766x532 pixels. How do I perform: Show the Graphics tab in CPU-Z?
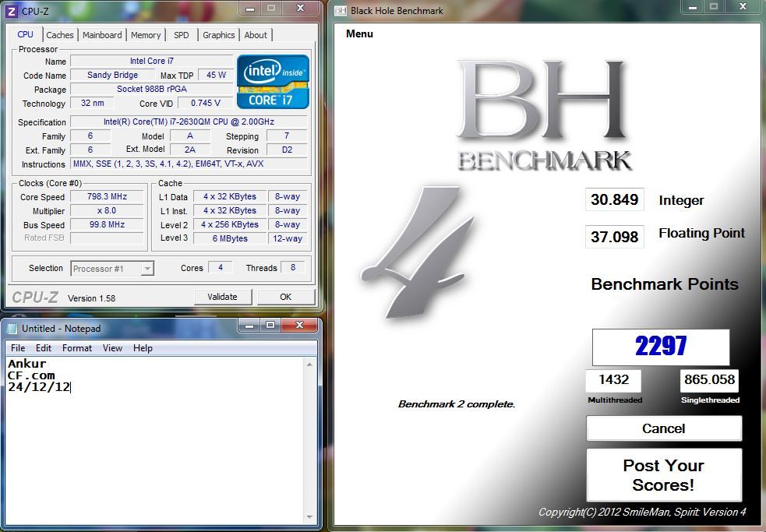point(218,35)
